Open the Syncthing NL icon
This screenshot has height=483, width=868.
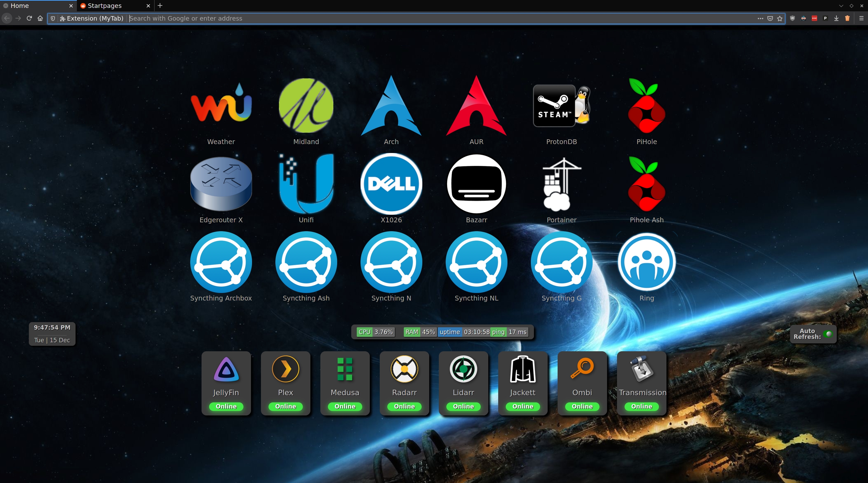click(476, 262)
